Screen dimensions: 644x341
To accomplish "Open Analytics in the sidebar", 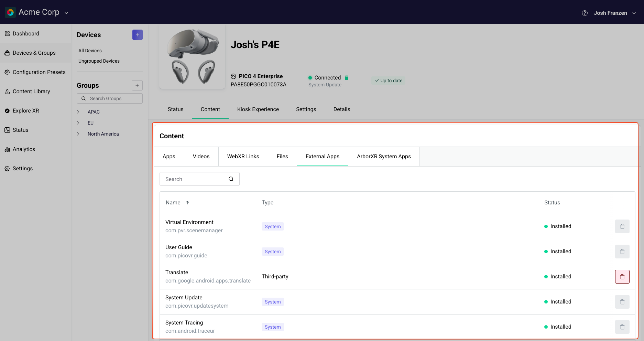I will (35, 149).
